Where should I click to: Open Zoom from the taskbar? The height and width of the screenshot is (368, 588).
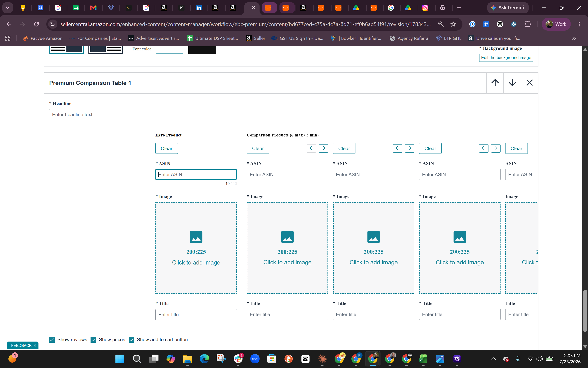255,359
